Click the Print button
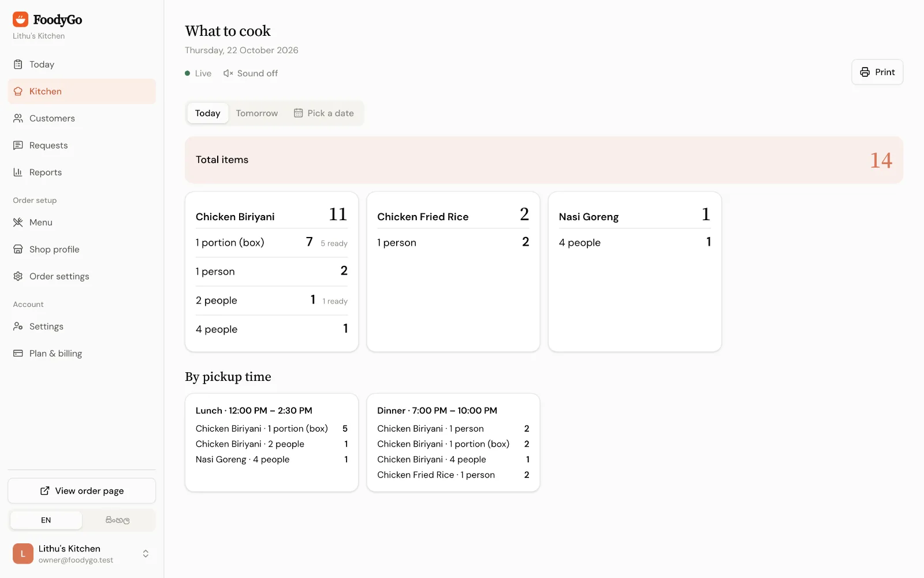 [x=877, y=72]
